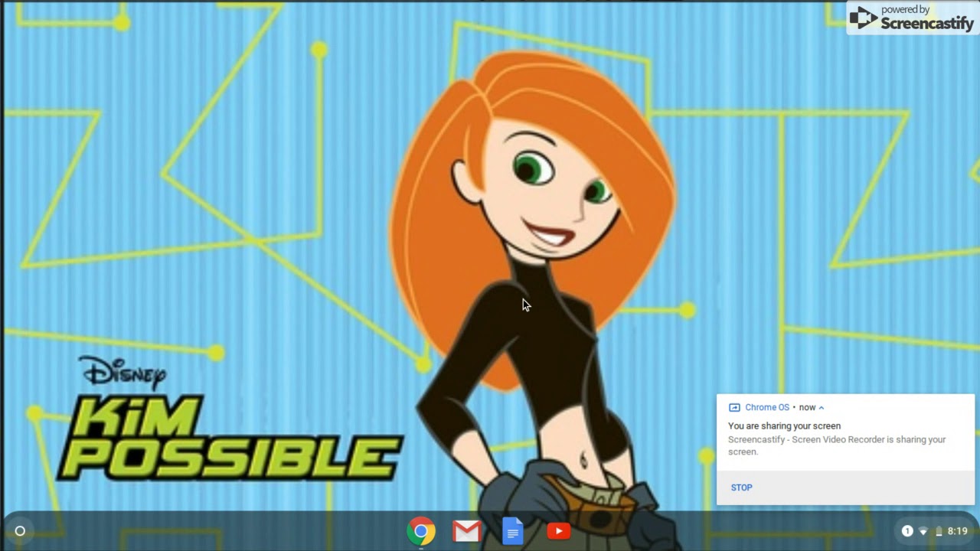The image size is (980, 551).
Task: Collapse the Chrome OS notification chevron
Action: tap(822, 408)
